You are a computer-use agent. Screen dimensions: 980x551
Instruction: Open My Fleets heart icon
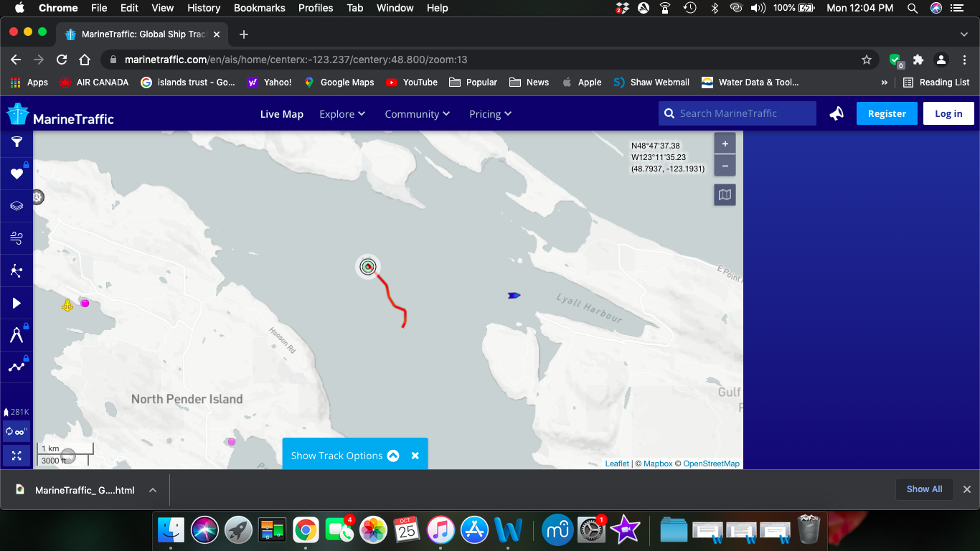(17, 174)
